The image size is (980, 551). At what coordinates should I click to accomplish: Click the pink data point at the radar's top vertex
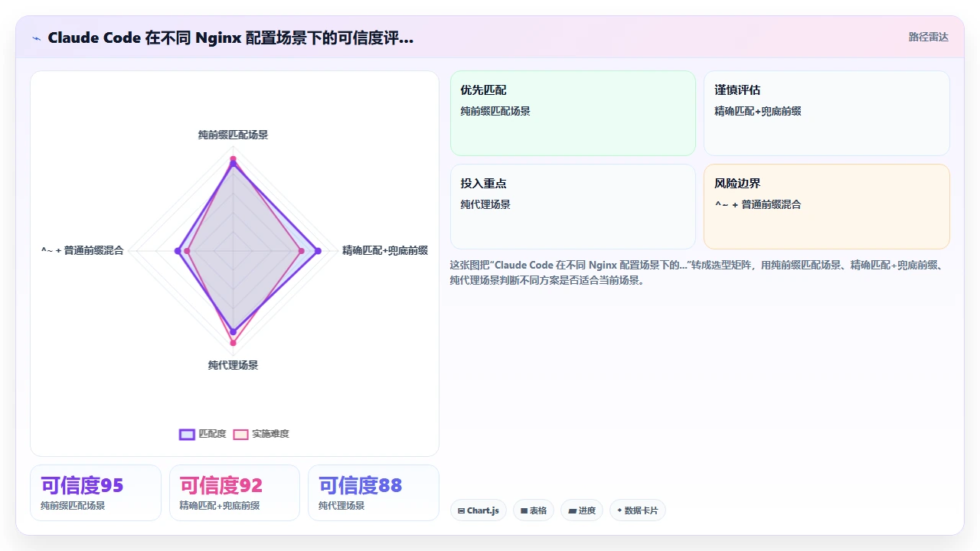(234, 159)
